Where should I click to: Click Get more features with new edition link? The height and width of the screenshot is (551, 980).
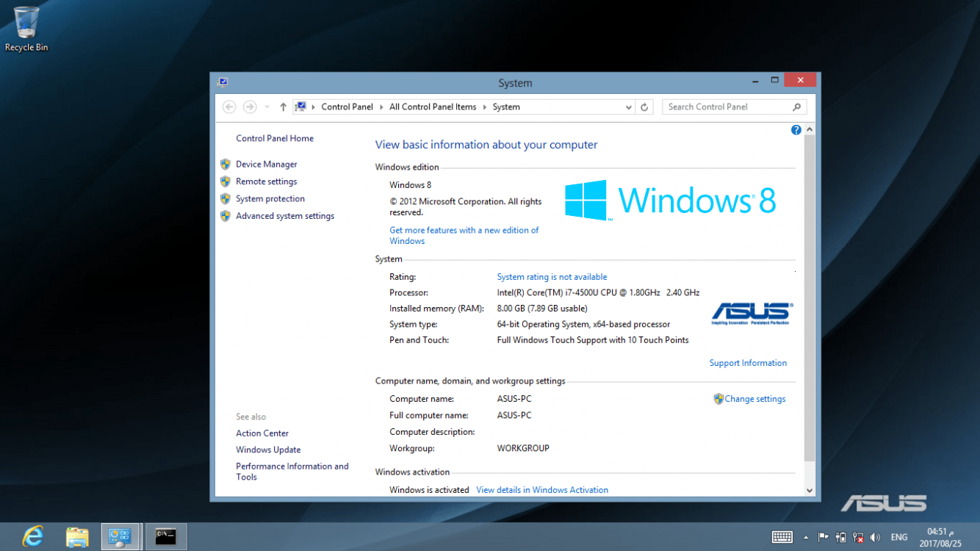[x=464, y=235]
